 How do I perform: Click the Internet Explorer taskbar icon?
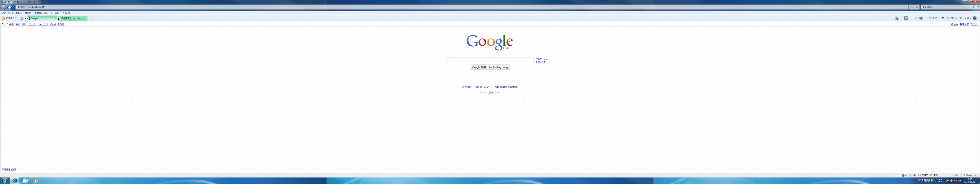pos(15,181)
